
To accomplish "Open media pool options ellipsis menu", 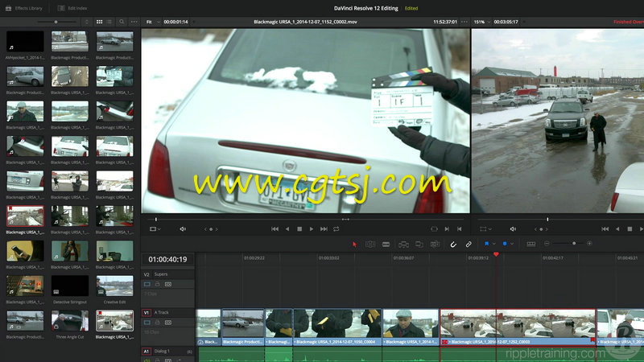I will click(x=134, y=22).
